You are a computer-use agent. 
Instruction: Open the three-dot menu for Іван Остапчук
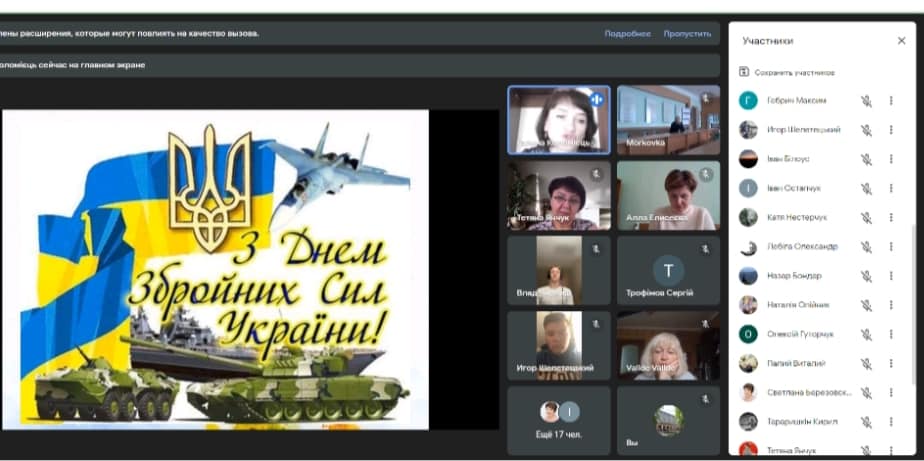click(x=891, y=189)
